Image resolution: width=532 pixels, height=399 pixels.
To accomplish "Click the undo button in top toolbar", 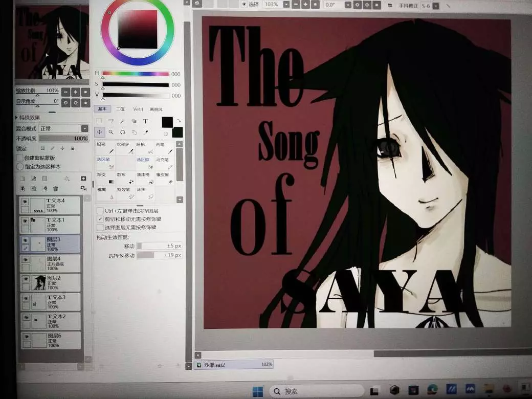I will pos(197,4).
